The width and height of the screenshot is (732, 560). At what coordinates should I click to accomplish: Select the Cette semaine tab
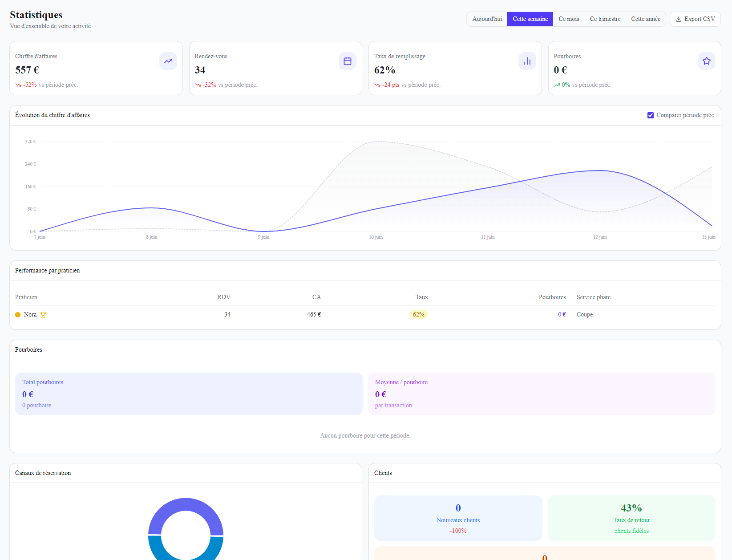point(530,19)
